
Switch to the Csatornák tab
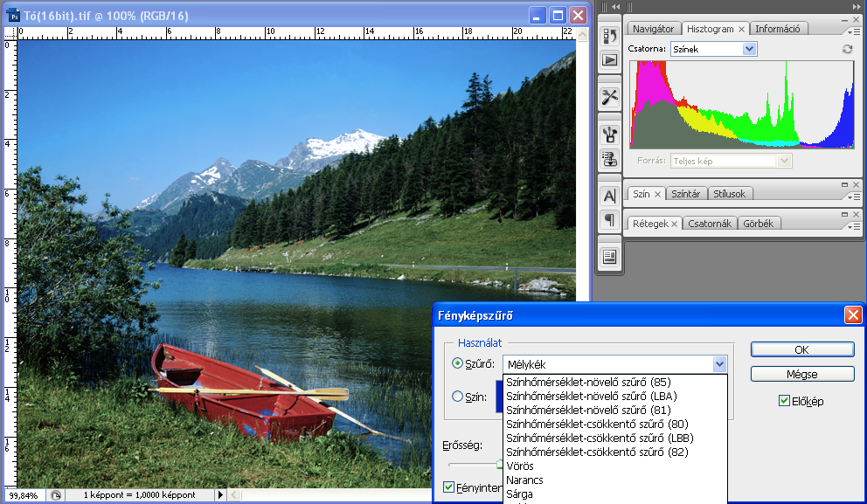point(710,224)
